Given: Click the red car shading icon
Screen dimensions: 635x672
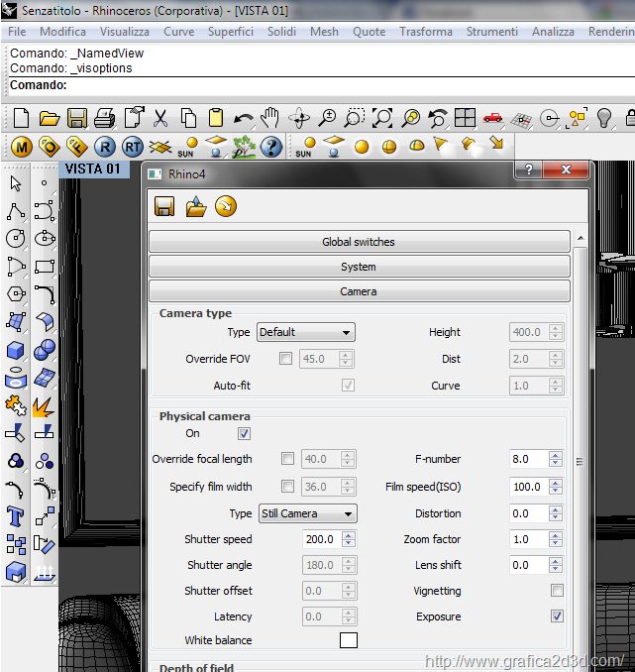Looking at the screenshot, I should coord(492,117).
